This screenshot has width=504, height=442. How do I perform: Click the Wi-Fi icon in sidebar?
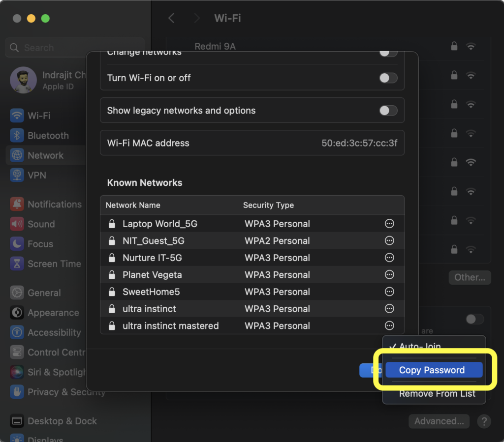point(17,116)
